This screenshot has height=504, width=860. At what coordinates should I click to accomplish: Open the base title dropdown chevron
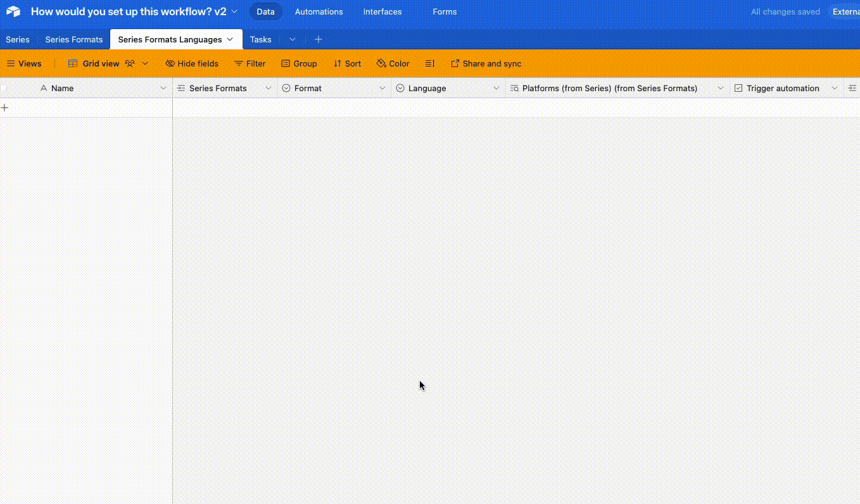tap(234, 11)
